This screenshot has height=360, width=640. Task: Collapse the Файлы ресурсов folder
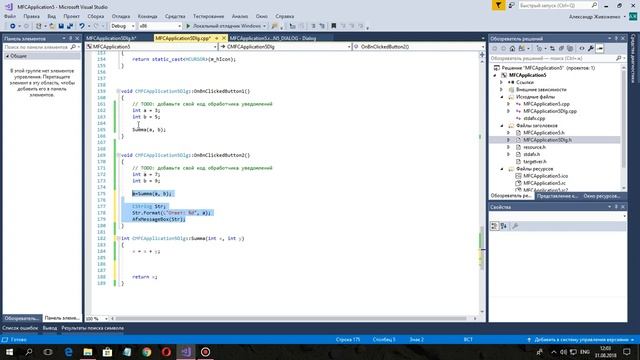tap(502, 169)
